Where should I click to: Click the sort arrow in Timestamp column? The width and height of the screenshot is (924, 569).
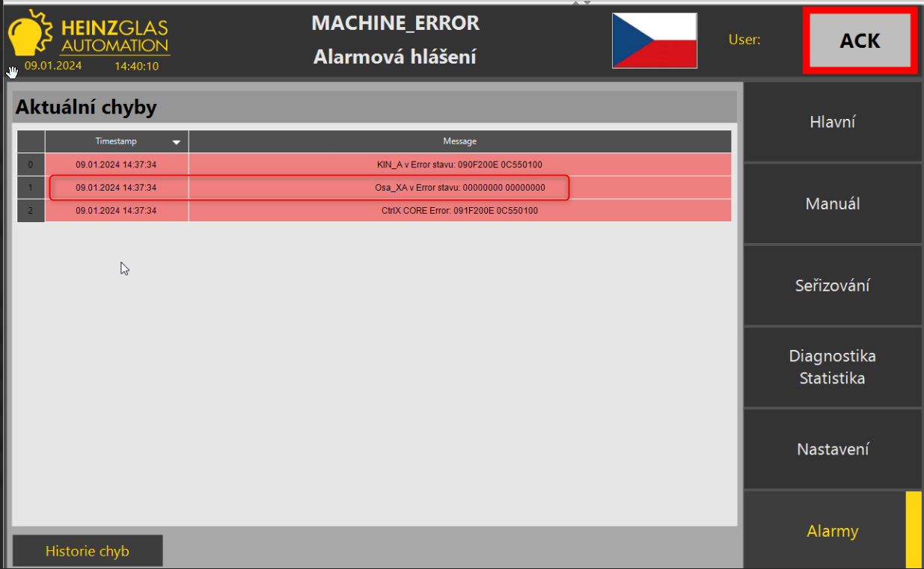[x=177, y=141]
